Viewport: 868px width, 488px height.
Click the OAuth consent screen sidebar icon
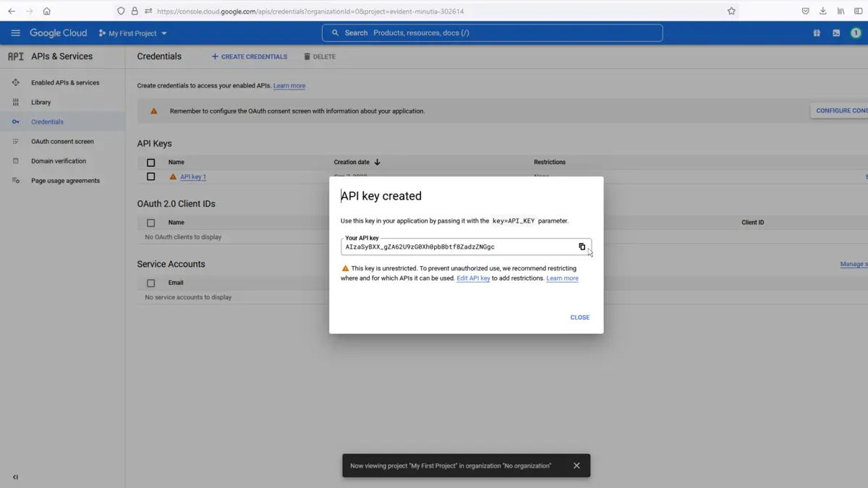pos(16,142)
